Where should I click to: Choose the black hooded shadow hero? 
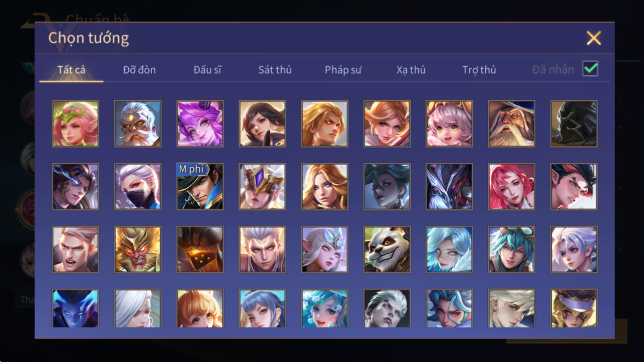point(574,124)
